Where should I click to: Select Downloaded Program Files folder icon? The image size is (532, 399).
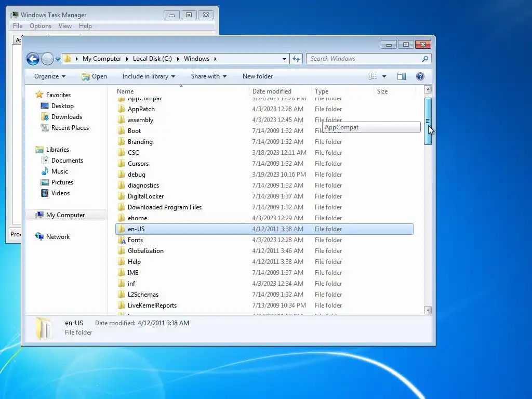coord(121,207)
